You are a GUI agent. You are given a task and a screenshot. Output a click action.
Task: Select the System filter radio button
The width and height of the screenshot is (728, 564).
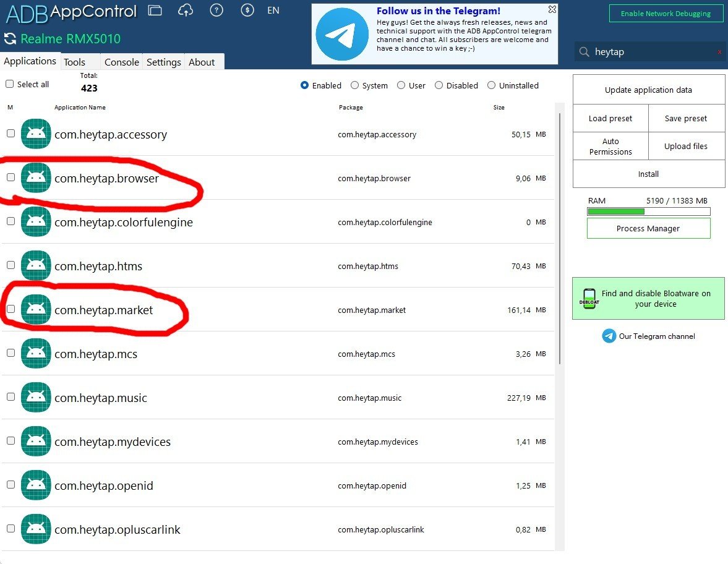(x=354, y=85)
